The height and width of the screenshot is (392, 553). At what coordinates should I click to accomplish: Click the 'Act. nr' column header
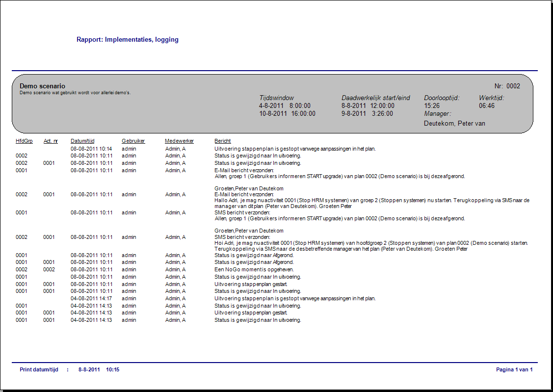51,141
